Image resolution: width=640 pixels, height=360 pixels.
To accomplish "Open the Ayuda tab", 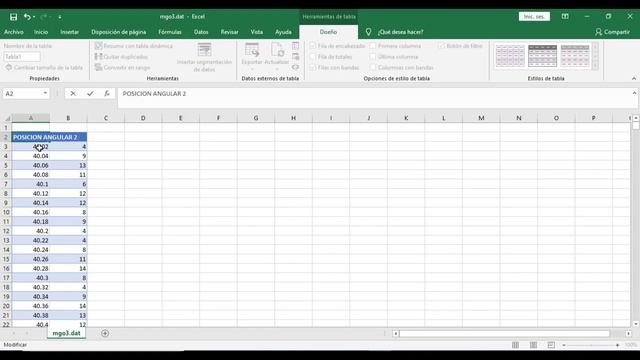I will point(283,32).
